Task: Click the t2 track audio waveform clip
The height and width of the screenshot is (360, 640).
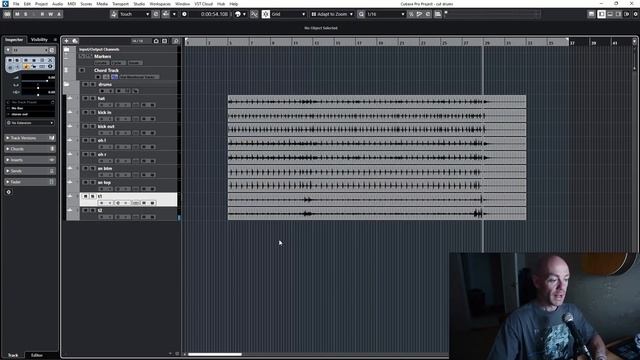Action: coord(377,213)
